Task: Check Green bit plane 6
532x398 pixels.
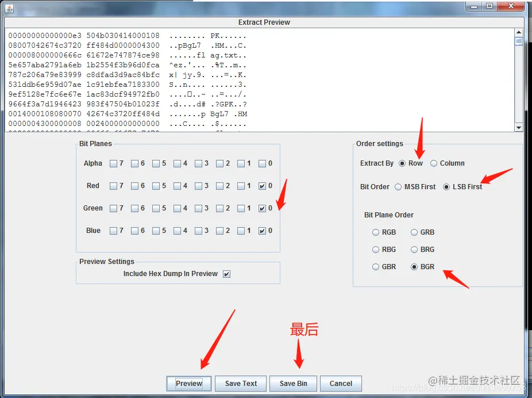Action: tap(134, 209)
